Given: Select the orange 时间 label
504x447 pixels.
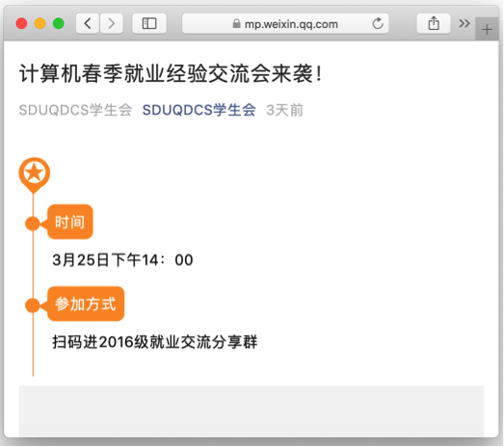Looking at the screenshot, I should pos(70,222).
